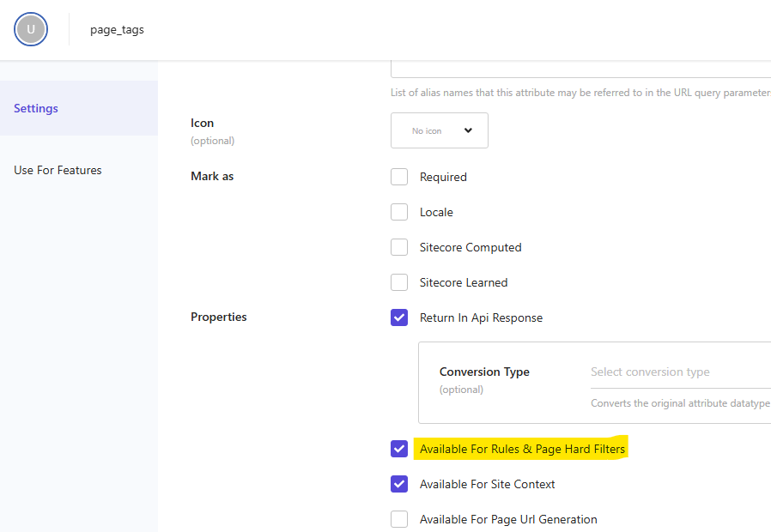Click the Available For Site Context label
The height and width of the screenshot is (532, 771).
(488, 484)
